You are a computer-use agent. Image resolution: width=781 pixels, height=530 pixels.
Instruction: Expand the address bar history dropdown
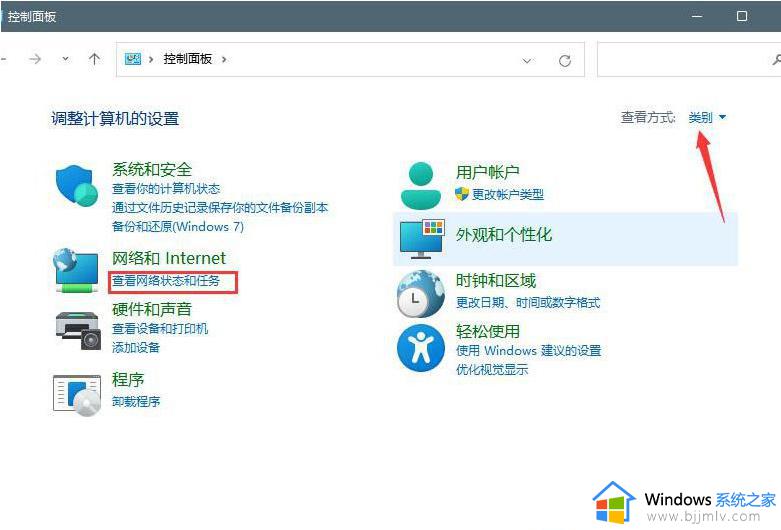tap(526, 61)
